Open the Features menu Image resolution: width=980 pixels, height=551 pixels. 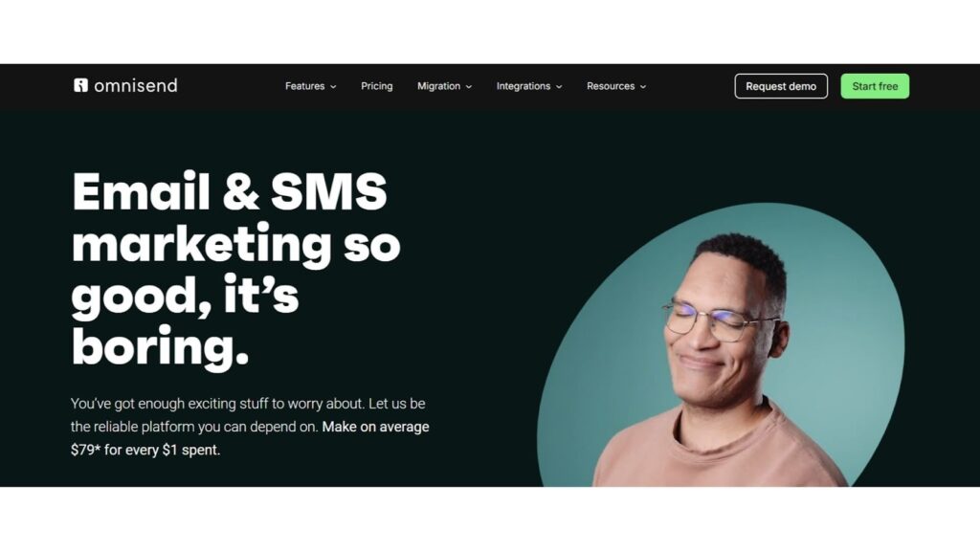tap(304, 86)
